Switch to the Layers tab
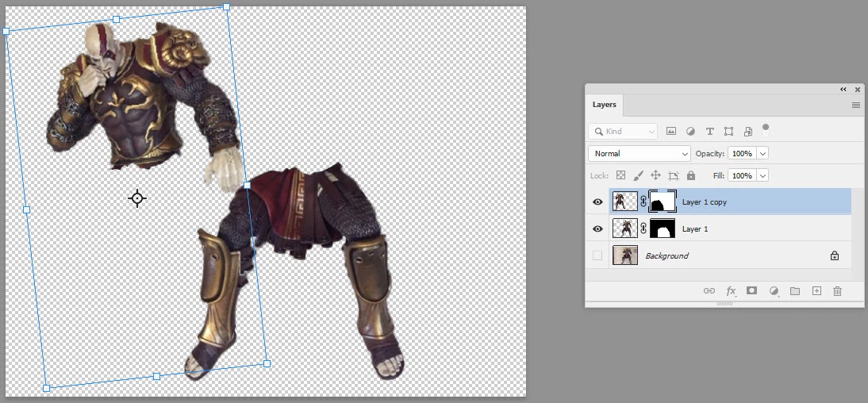 tap(605, 105)
